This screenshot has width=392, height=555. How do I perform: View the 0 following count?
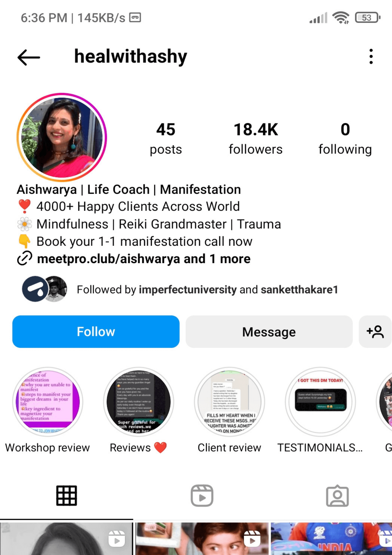tap(345, 139)
